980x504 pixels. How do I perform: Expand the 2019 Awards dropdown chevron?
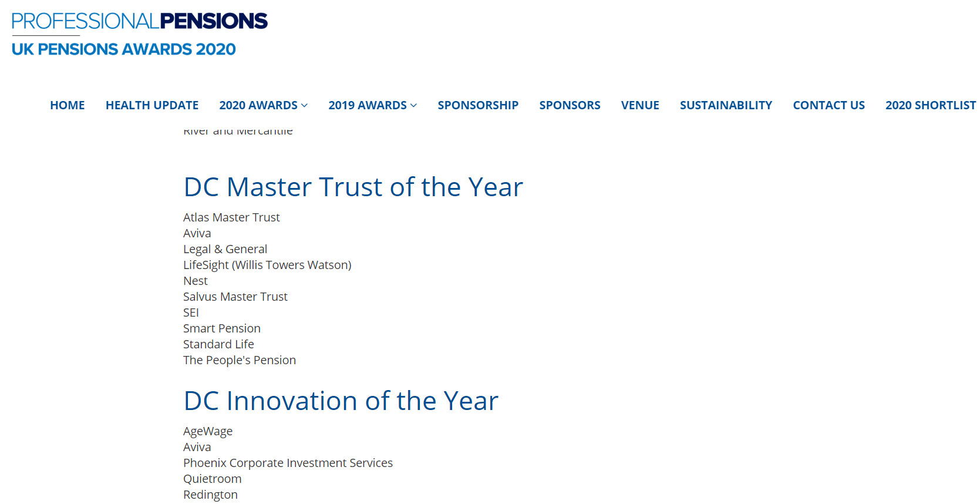[413, 106]
